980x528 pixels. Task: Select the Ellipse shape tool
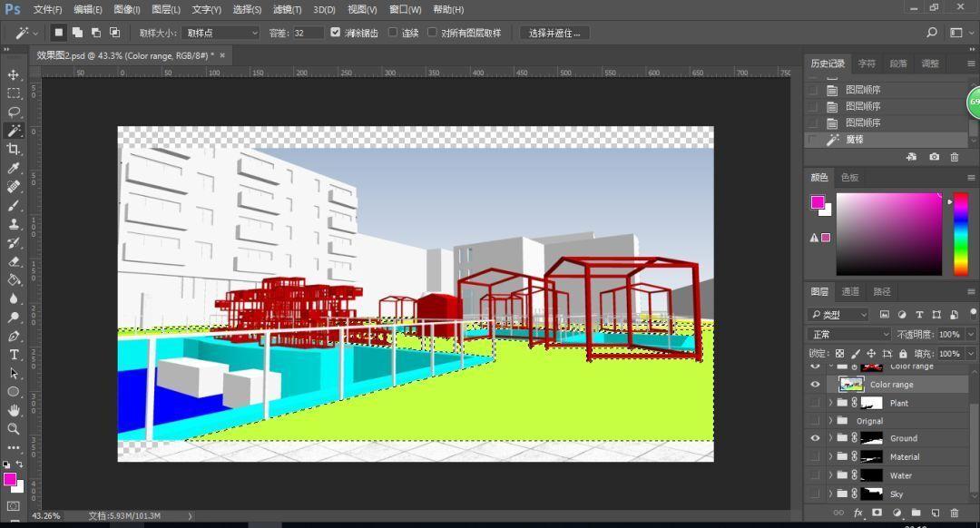click(x=14, y=392)
